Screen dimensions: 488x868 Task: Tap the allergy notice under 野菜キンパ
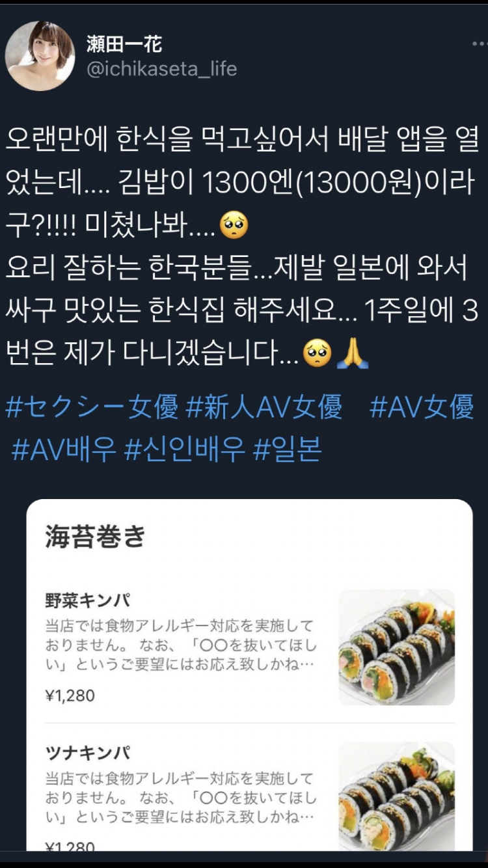pos(181,646)
